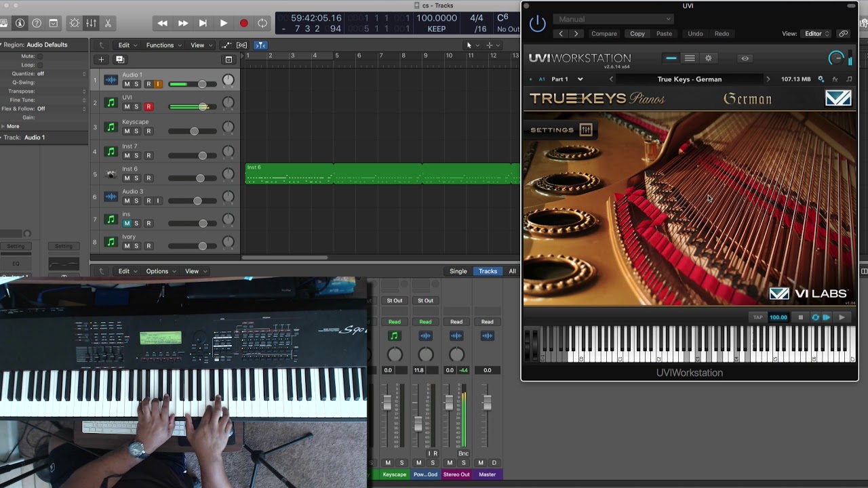
Task: Click Copy in UVI plugin header
Action: 637,34
